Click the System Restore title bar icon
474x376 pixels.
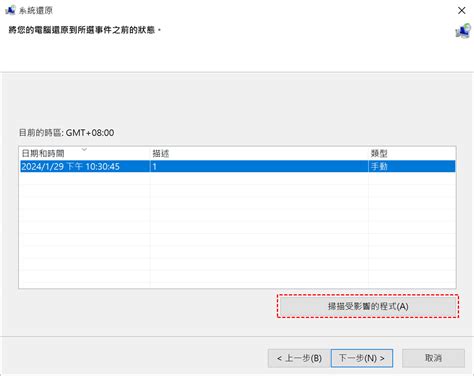pos(10,10)
